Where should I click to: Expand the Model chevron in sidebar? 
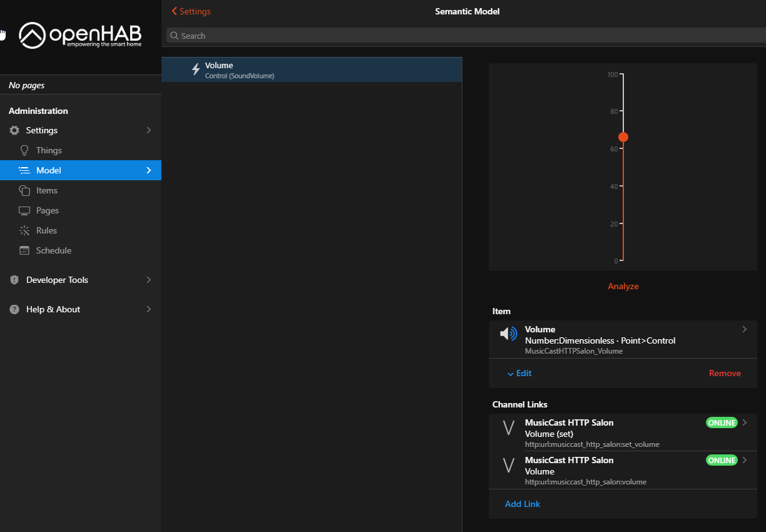pos(149,170)
